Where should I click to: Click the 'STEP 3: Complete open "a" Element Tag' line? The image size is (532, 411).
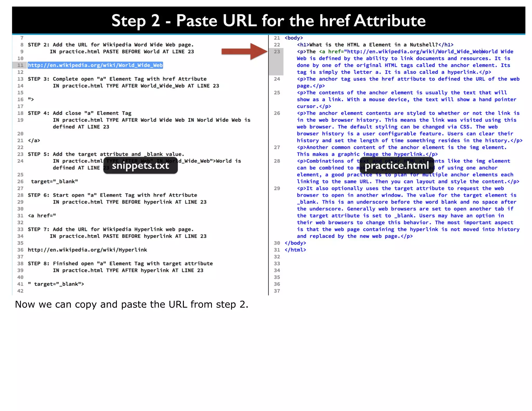(x=117, y=79)
